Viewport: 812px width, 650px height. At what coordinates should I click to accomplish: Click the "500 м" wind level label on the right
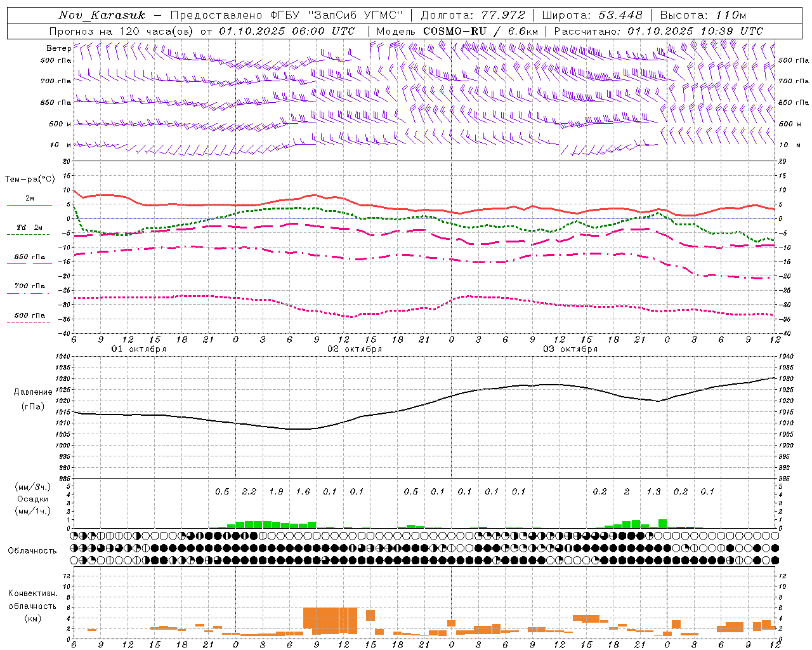coord(790,124)
